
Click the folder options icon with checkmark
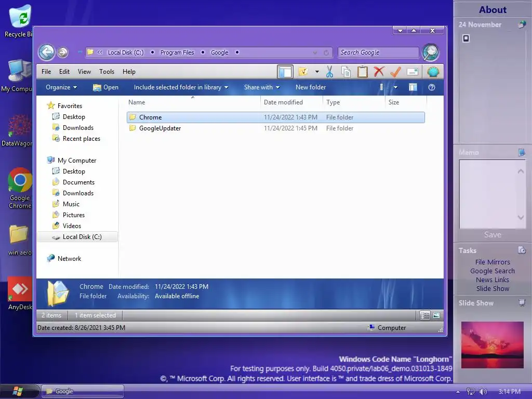[303, 71]
